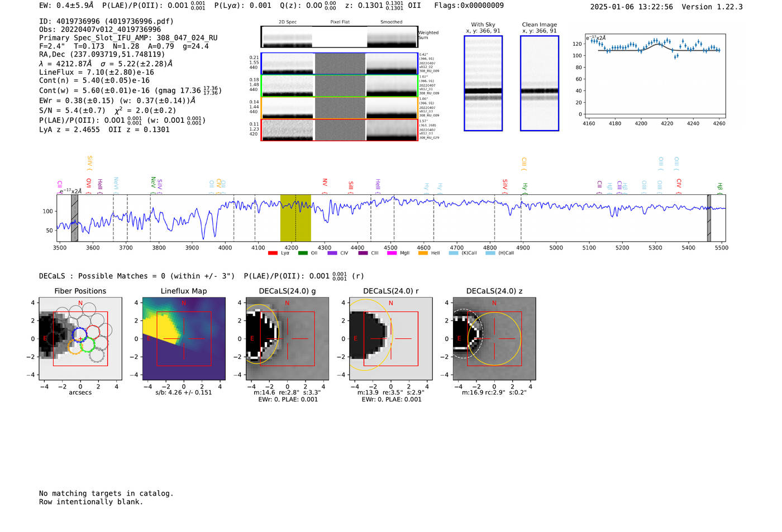Click the m:14.6 re:2.8" s:3.3" caption
782x532 pixels.
point(287,392)
